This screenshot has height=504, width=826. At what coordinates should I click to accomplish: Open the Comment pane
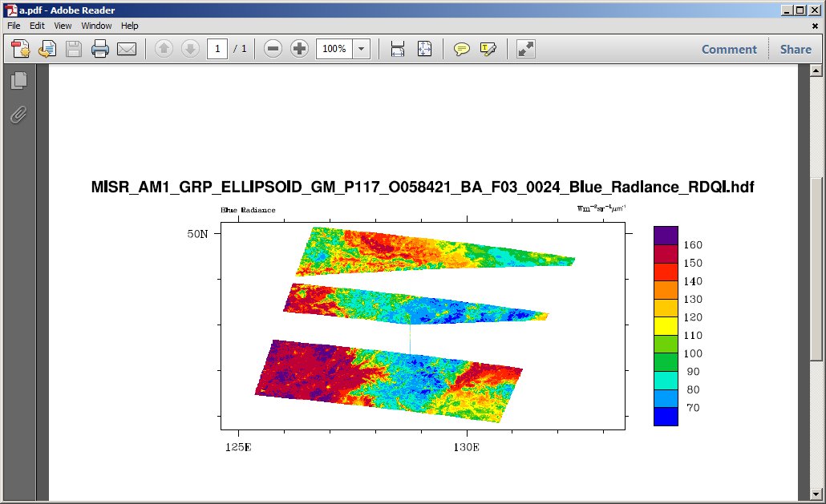(729, 49)
